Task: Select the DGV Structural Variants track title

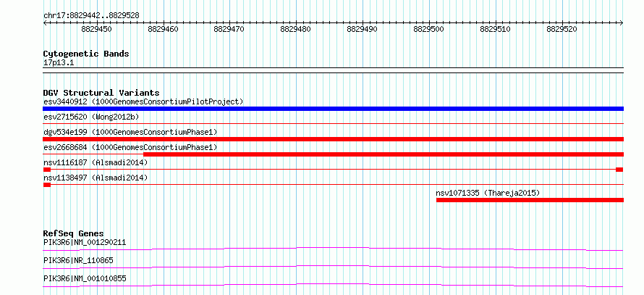Action: (101, 93)
